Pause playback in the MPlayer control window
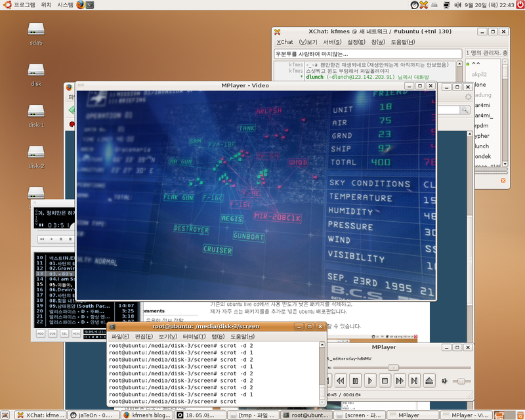This screenshot has width=525, height=420. pos(355,381)
